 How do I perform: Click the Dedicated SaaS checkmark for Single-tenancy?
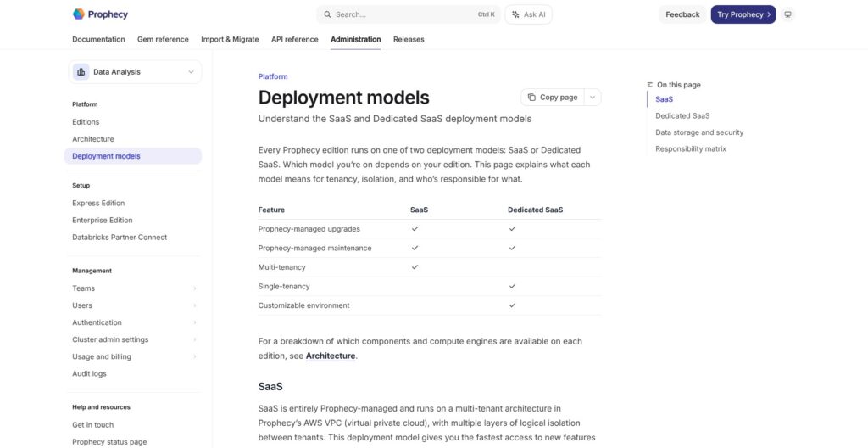tap(512, 286)
